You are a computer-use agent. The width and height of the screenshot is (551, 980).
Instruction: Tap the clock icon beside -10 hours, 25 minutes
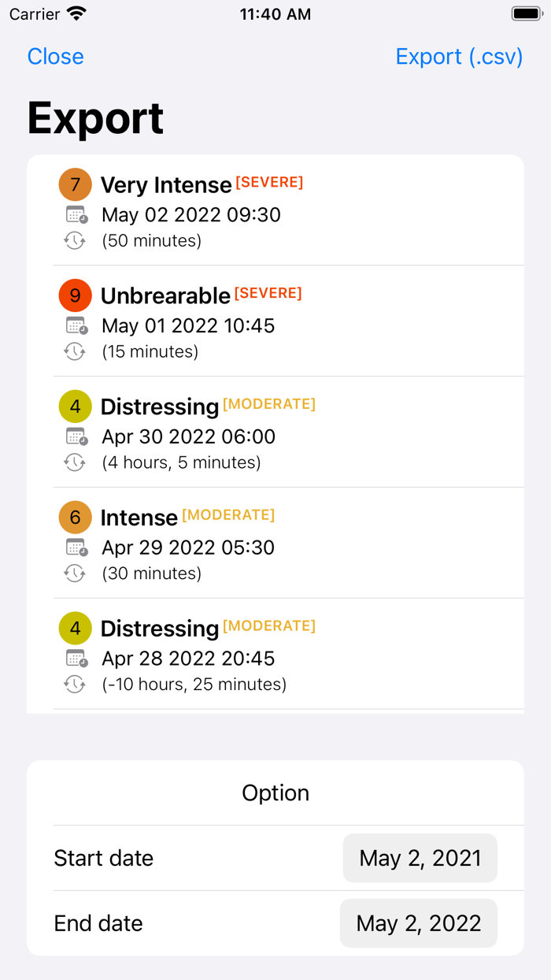pyautogui.click(x=75, y=684)
